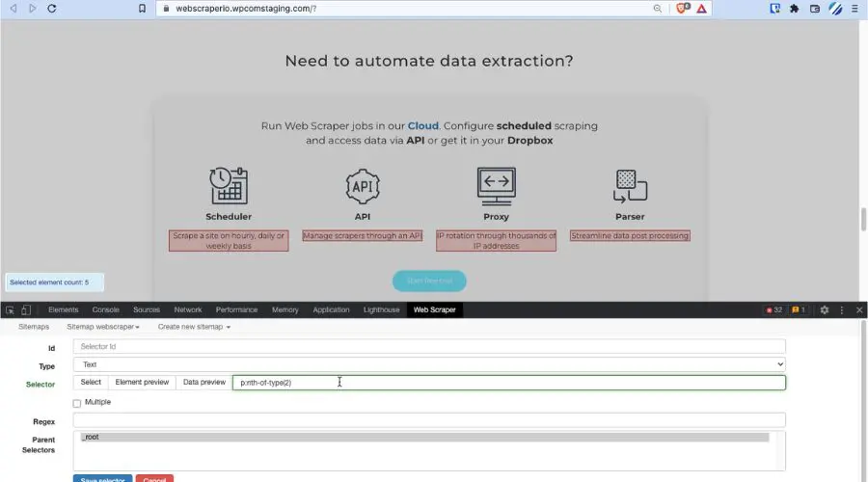Expand the Create new sitemap dropdown

click(x=194, y=327)
